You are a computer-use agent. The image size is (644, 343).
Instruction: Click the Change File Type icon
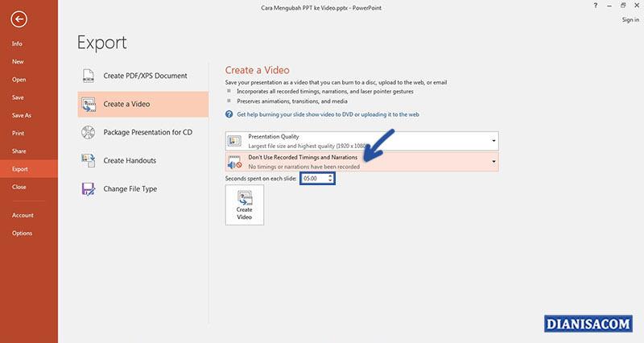[89, 189]
